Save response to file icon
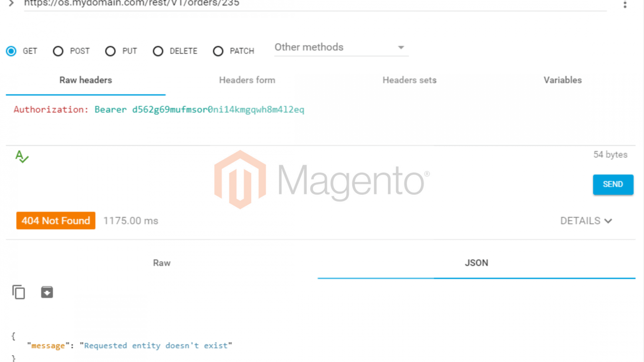Image resolution: width=644 pixels, height=362 pixels. tap(47, 292)
